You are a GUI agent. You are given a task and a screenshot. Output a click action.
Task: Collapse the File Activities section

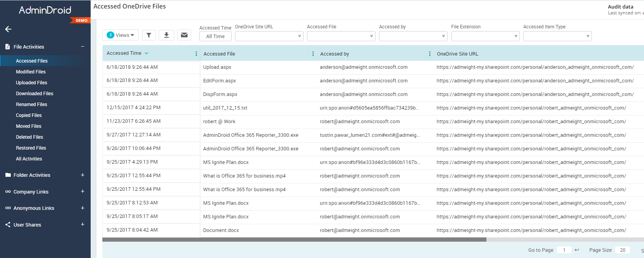(82, 47)
